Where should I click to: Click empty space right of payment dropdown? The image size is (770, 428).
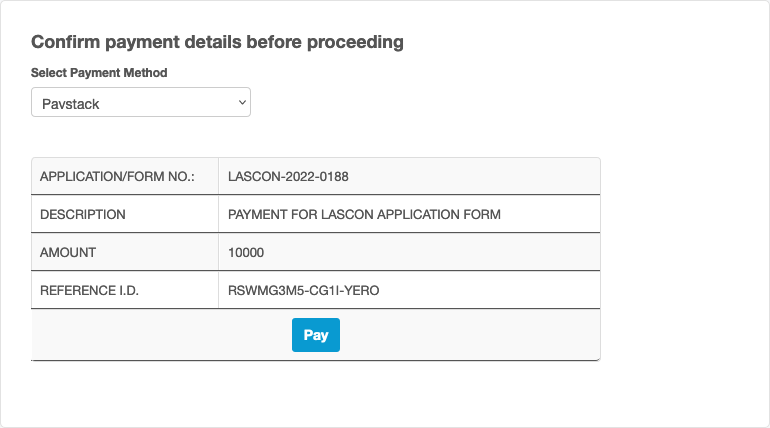point(450,103)
